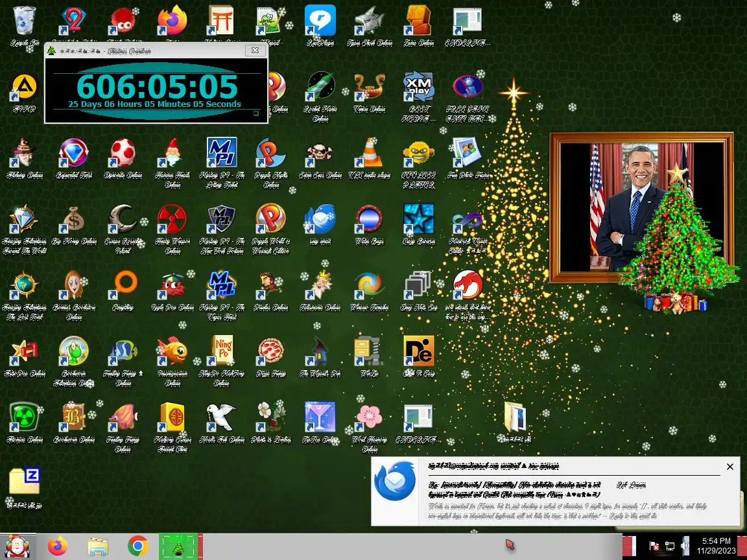Open Alchemy Deluxe wizard icon
747x560 pixels.
coord(24,154)
